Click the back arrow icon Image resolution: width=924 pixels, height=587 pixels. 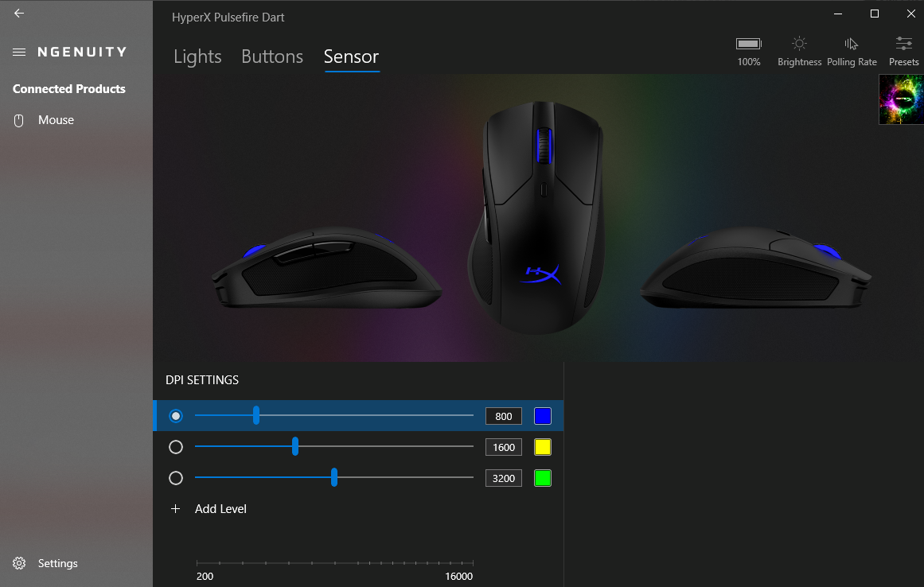pos(19,13)
